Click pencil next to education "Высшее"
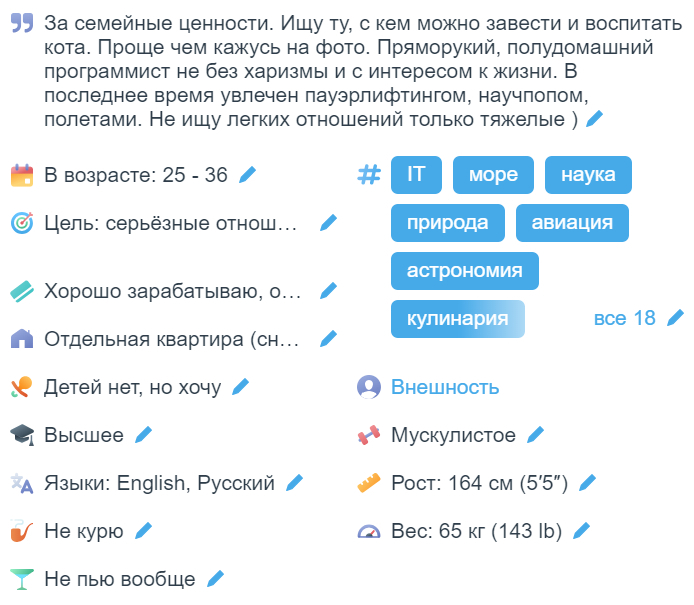 [x=144, y=434]
